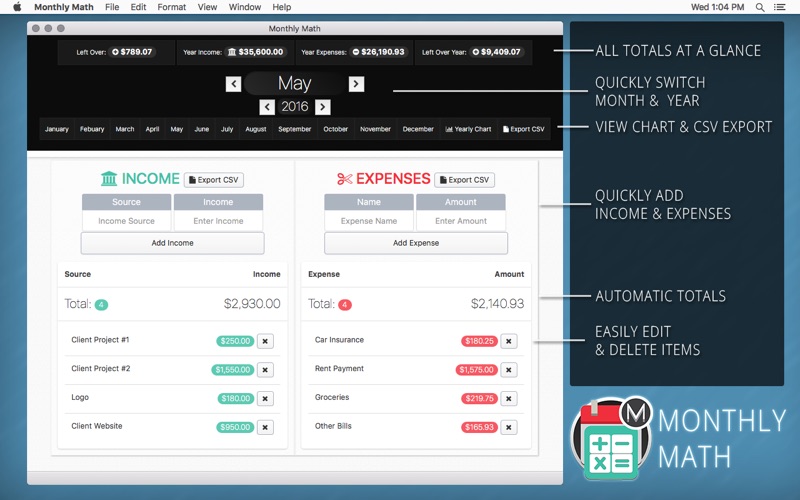800x500 pixels.
Task: Select the May month tab
Action: tap(177, 129)
